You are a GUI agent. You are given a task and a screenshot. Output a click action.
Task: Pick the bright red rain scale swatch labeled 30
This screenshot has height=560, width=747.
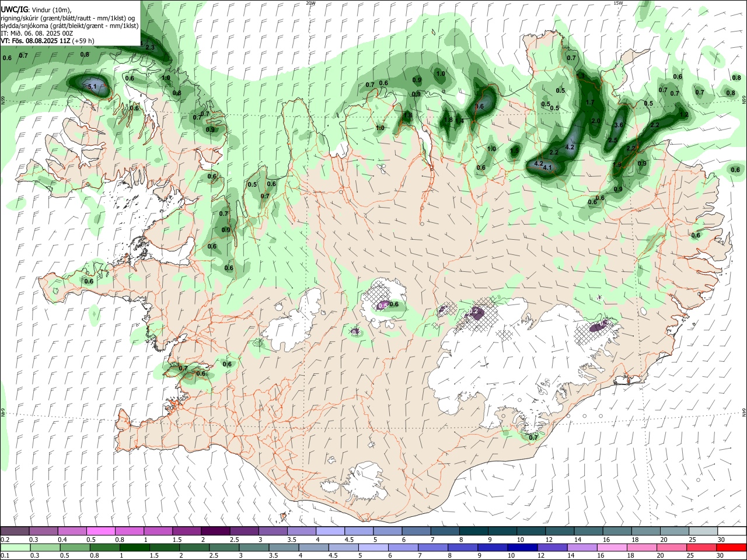(x=731, y=547)
